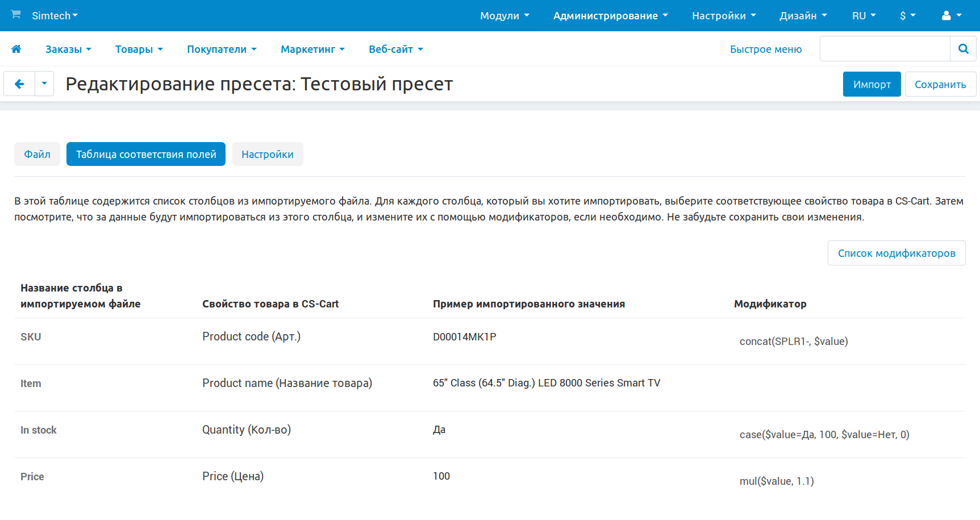Expand the Simtech store selector
The width and height of the screenshot is (980, 520).
(55, 16)
